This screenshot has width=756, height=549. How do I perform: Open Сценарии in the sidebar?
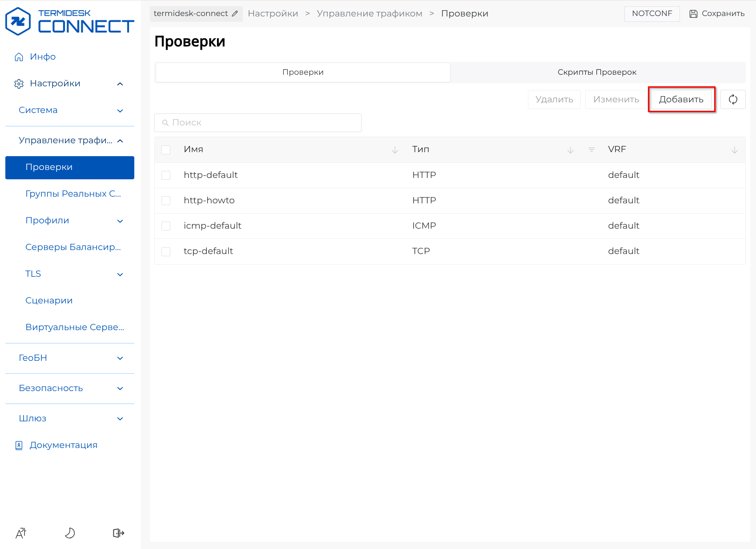coord(49,301)
